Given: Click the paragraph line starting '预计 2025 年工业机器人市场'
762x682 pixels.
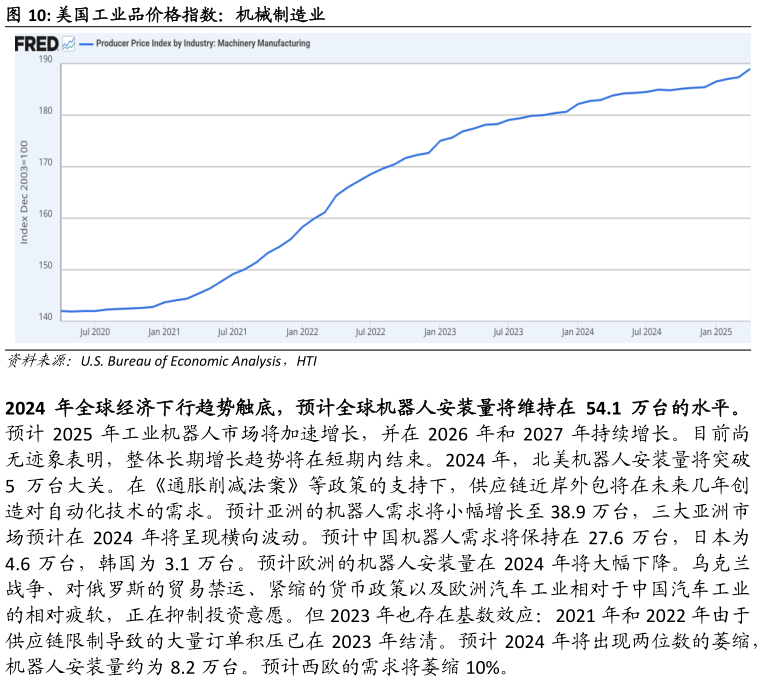Looking at the screenshot, I should tap(377, 434).
